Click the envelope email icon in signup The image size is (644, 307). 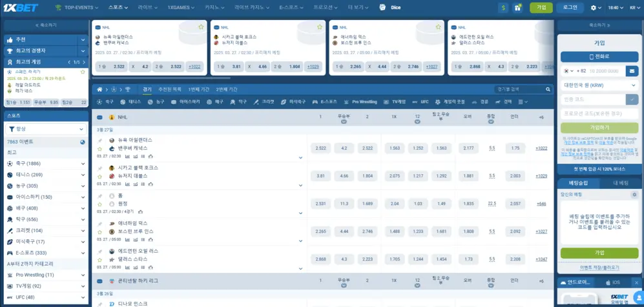coord(632,71)
